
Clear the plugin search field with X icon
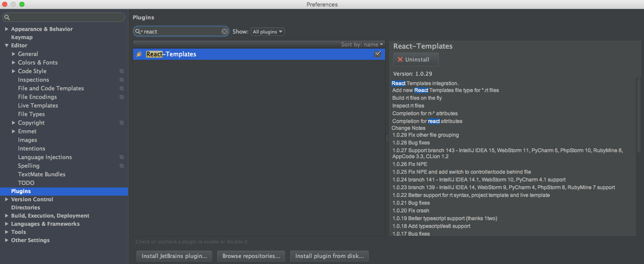(x=225, y=31)
